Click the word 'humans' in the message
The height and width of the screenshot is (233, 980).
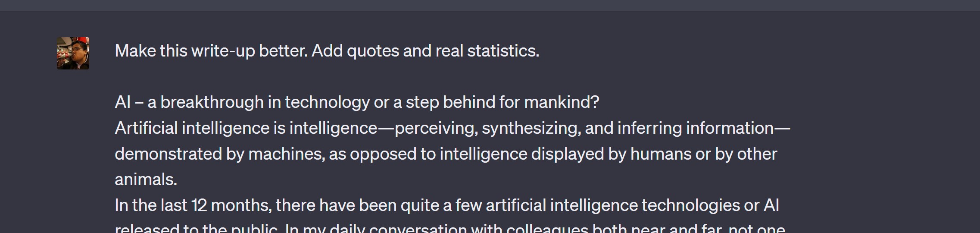(661, 154)
